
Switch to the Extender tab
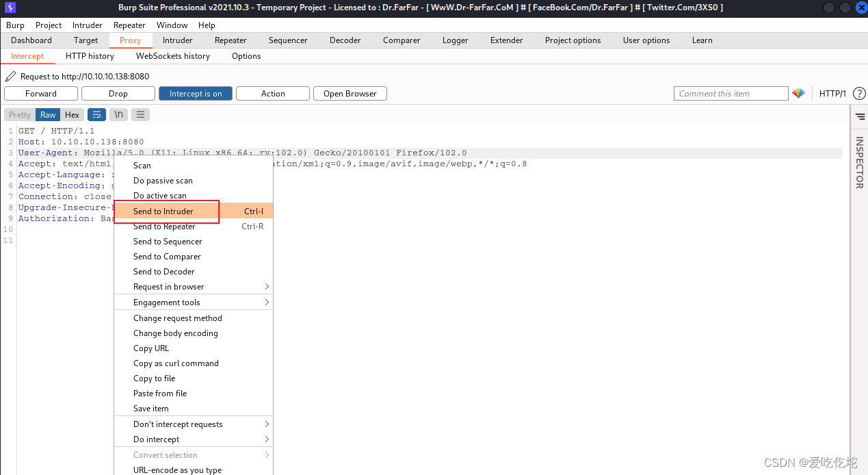(x=507, y=40)
